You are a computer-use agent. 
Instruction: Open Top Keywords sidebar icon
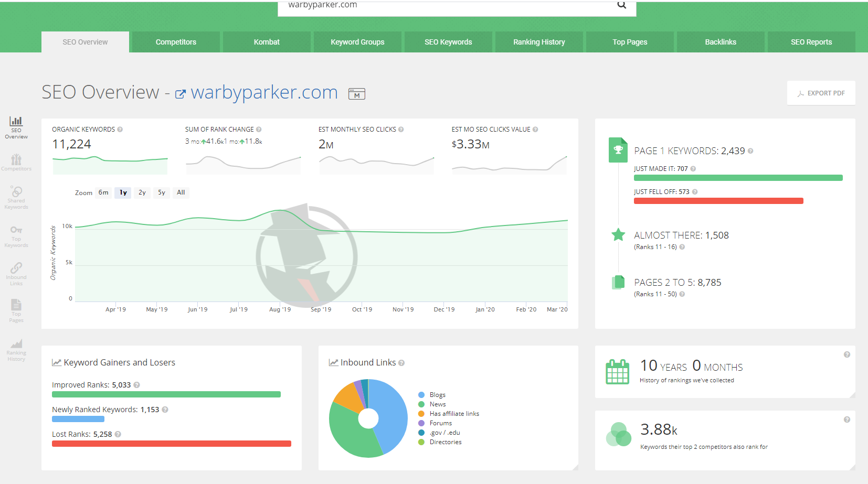(x=16, y=236)
